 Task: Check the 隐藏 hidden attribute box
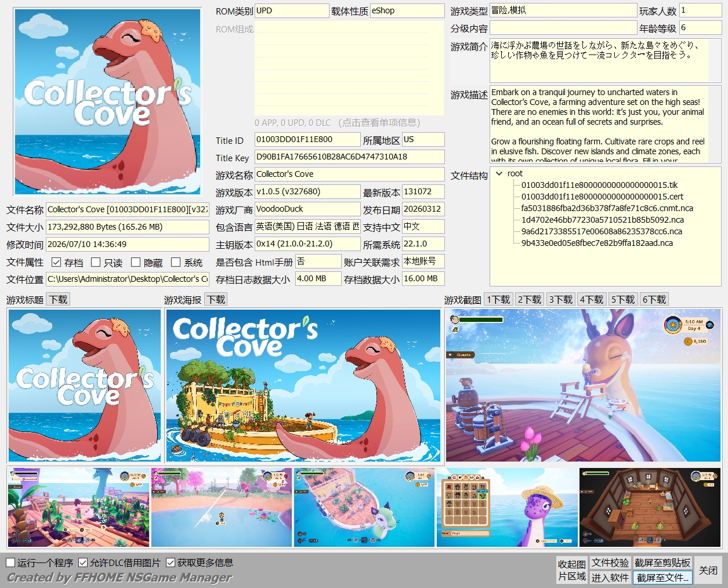136,263
